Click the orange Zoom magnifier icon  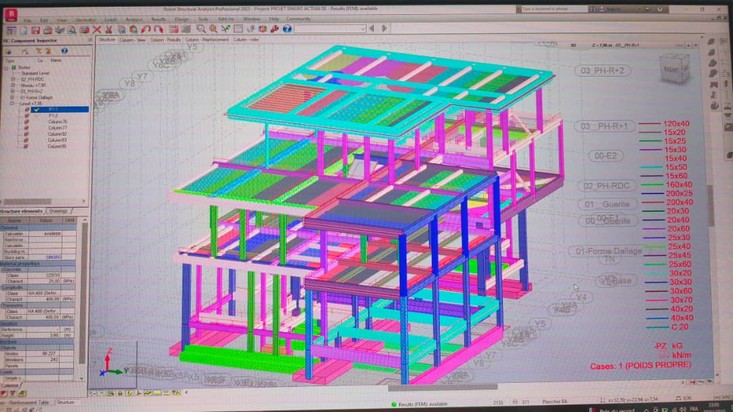(213, 29)
